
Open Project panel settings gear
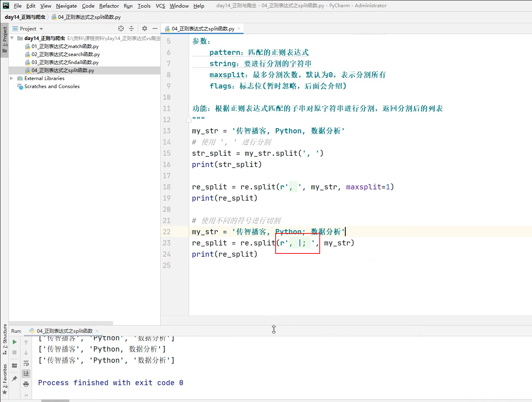pos(145,28)
